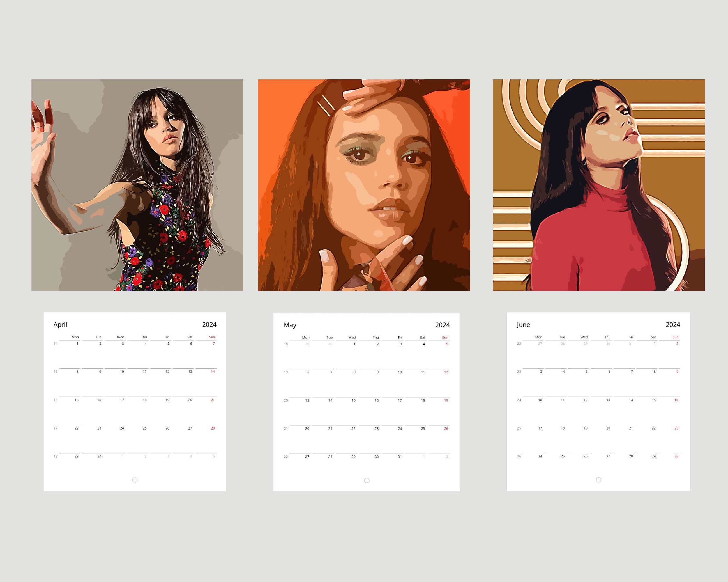Image resolution: width=728 pixels, height=582 pixels.
Task: Click the May calendar hanging hole circle
Action: point(367,480)
